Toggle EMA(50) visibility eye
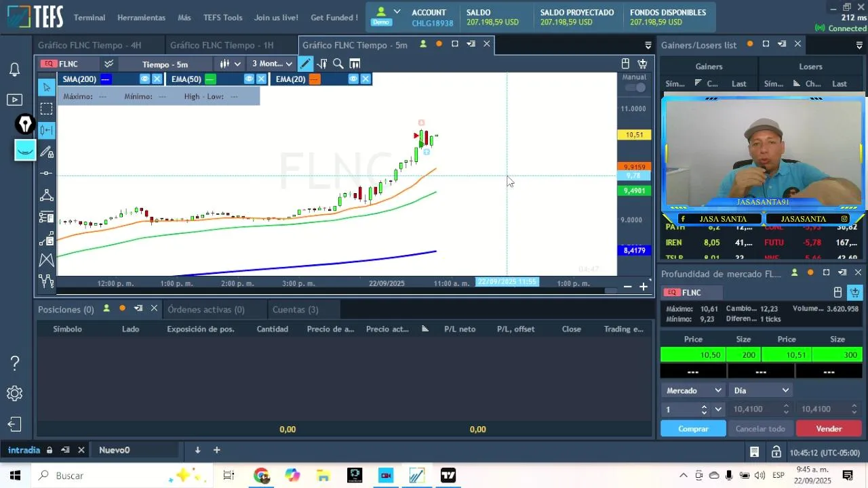Screen dimensions: 868x488 point(249,79)
